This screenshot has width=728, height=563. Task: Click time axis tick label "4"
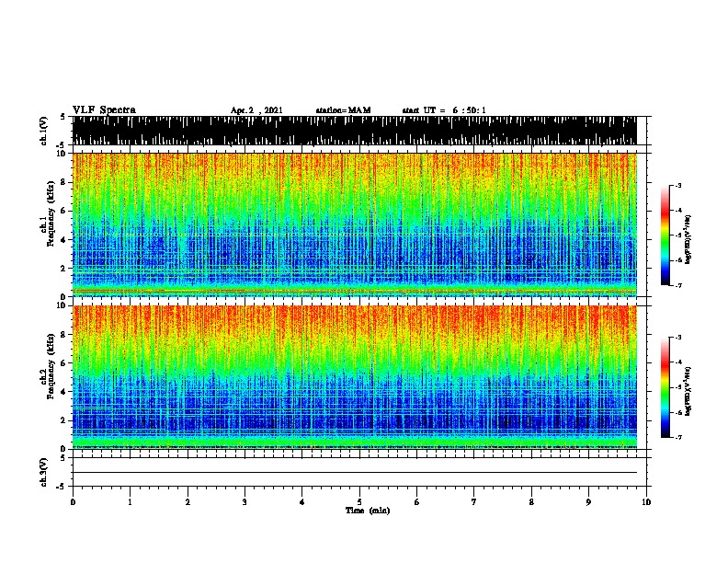pyautogui.click(x=302, y=502)
